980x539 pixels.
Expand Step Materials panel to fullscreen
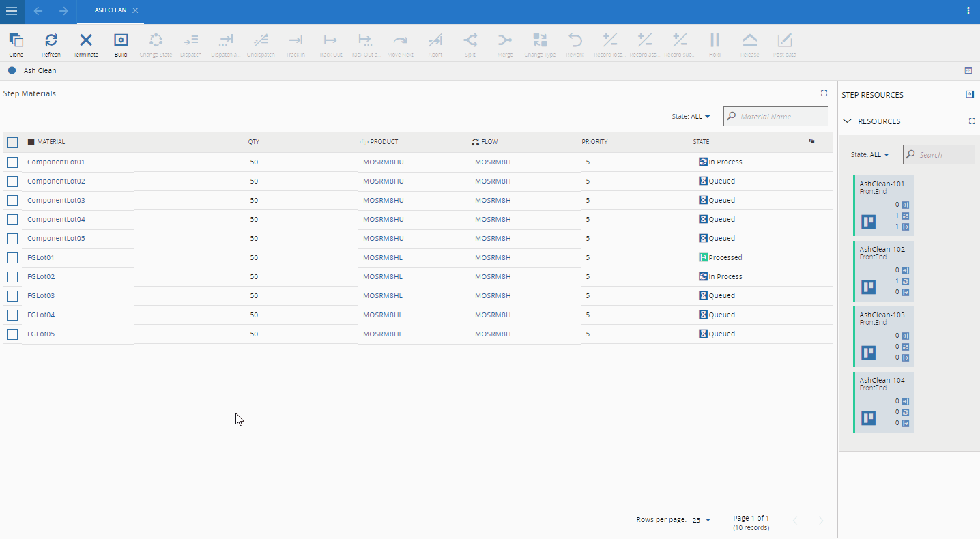click(x=824, y=93)
